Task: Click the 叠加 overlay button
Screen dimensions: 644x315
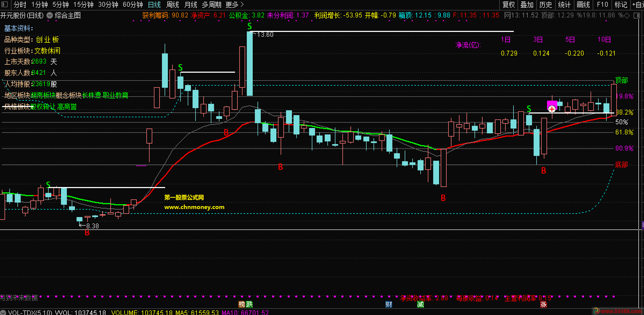Action: click(x=527, y=5)
